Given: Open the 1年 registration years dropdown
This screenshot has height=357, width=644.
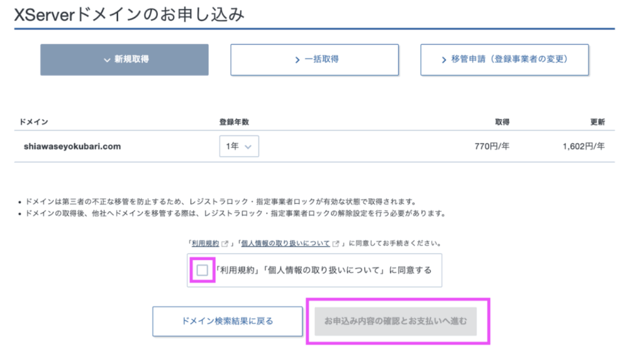Looking at the screenshot, I should tap(239, 146).
